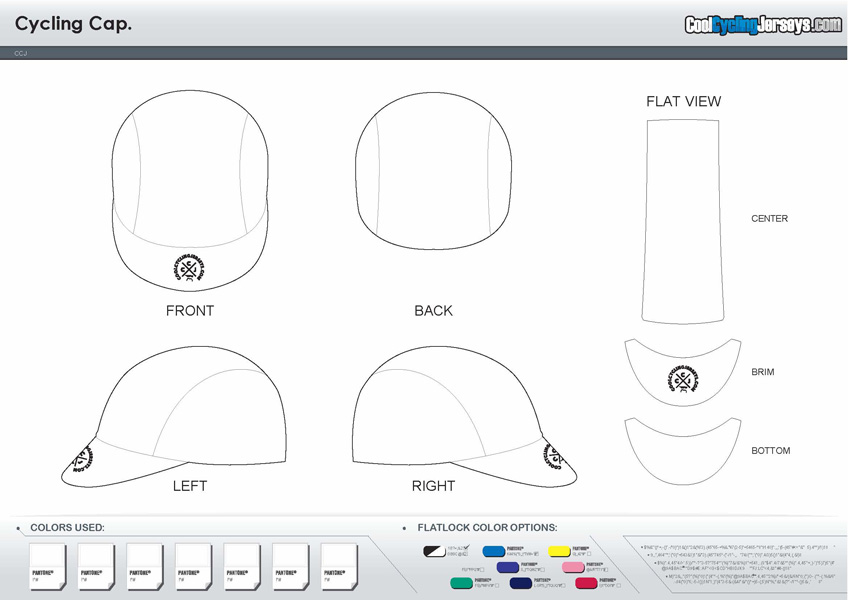
Task: Click the FRONT view label
Action: [x=190, y=311]
